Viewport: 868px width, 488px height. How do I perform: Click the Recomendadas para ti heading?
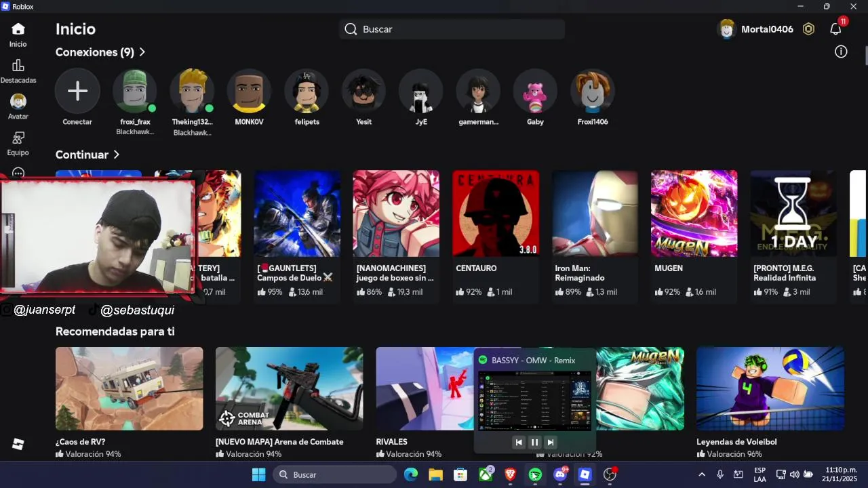click(x=115, y=331)
